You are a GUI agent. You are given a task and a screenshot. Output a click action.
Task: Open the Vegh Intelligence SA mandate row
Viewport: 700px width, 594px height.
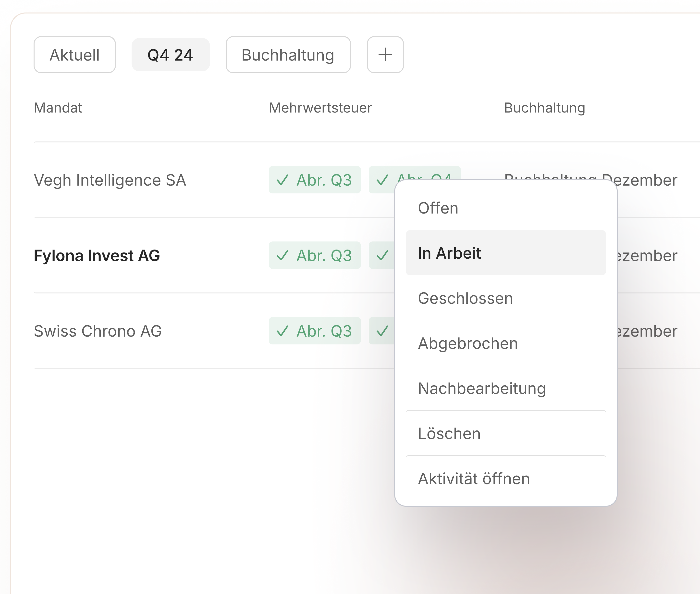click(x=110, y=180)
